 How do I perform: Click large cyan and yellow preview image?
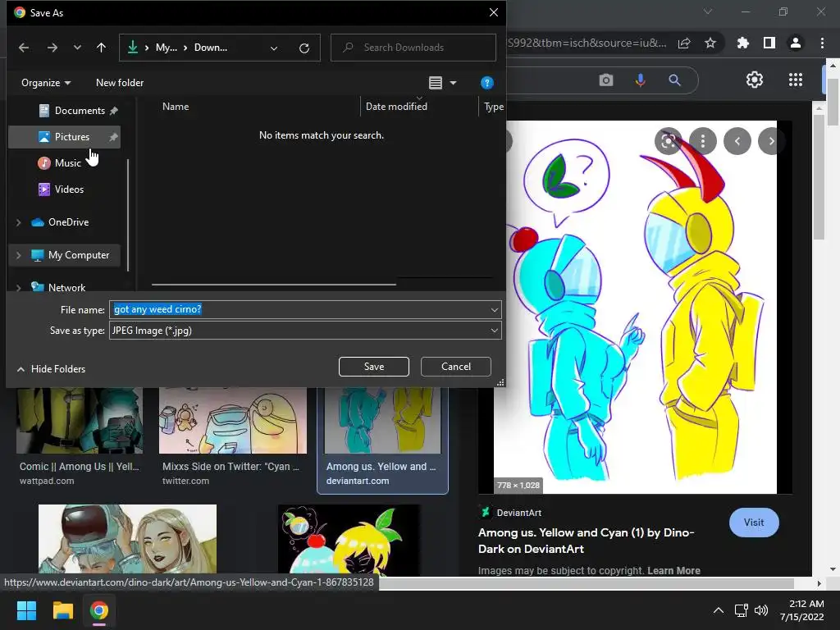coord(635,307)
